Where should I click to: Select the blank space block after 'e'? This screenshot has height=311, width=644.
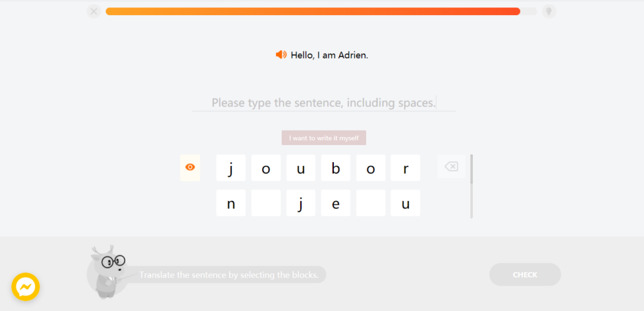370,203
